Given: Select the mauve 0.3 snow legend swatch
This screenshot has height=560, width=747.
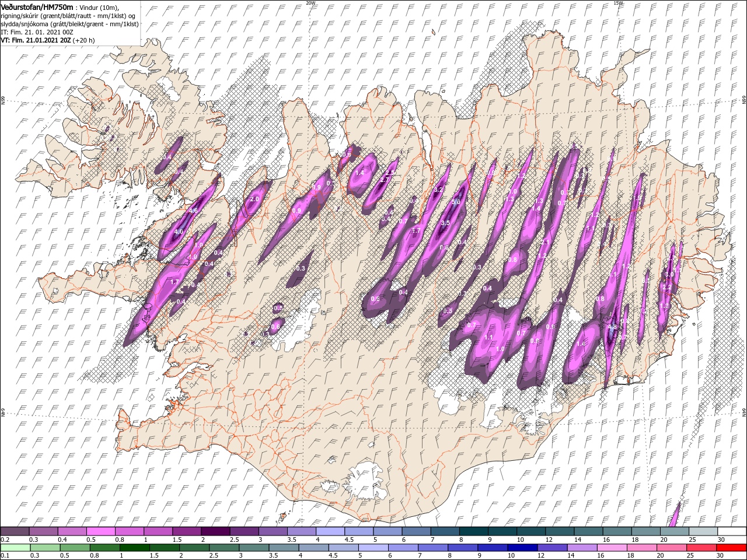Looking at the screenshot, I should [44, 531].
